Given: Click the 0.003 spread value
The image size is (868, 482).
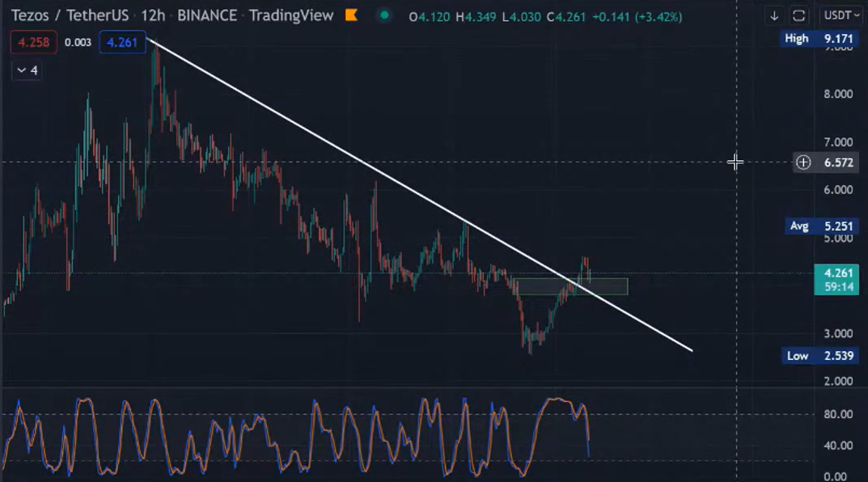Looking at the screenshot, I should pyautogui.click(x=78, y=43).
